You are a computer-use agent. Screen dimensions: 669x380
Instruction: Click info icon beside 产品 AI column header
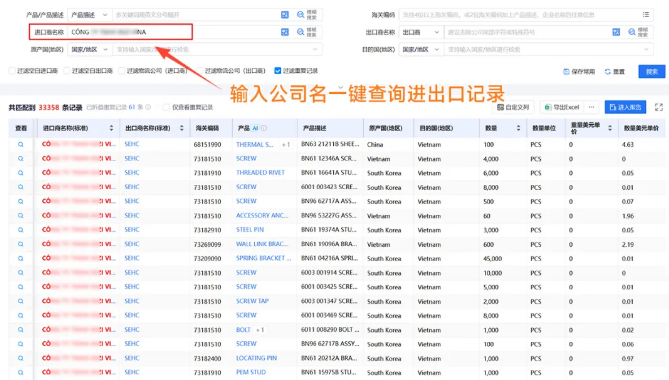click(x=264, y=128)
